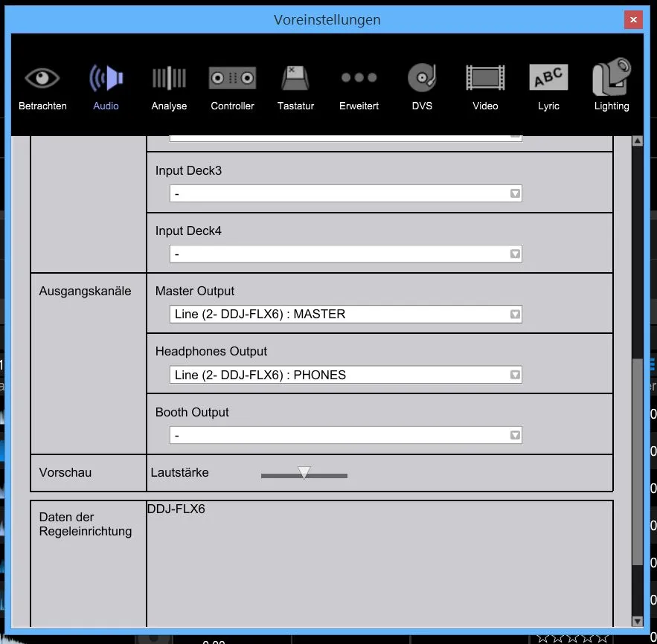Open the Erweitert three-dots icon

359,78
